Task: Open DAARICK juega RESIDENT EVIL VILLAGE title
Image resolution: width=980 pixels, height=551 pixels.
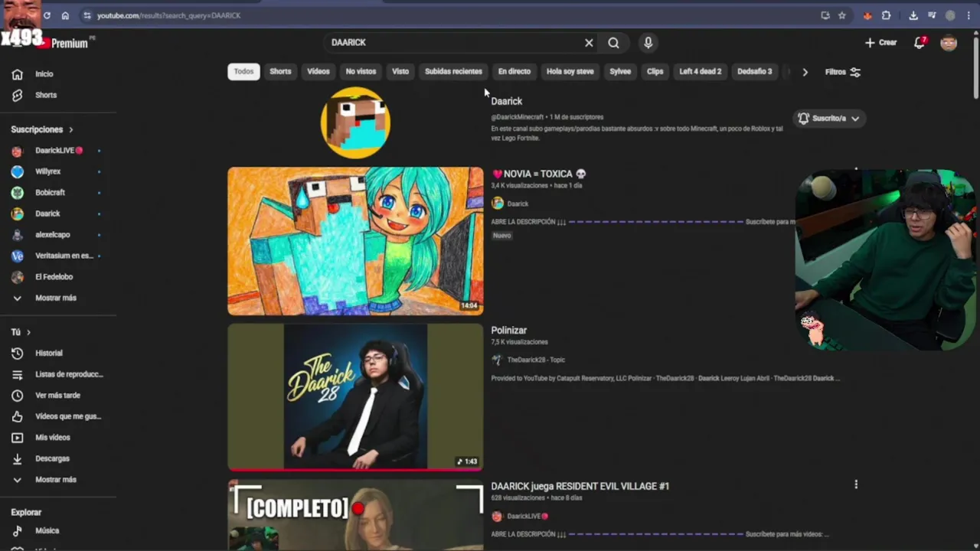Action: click(580, 486)
